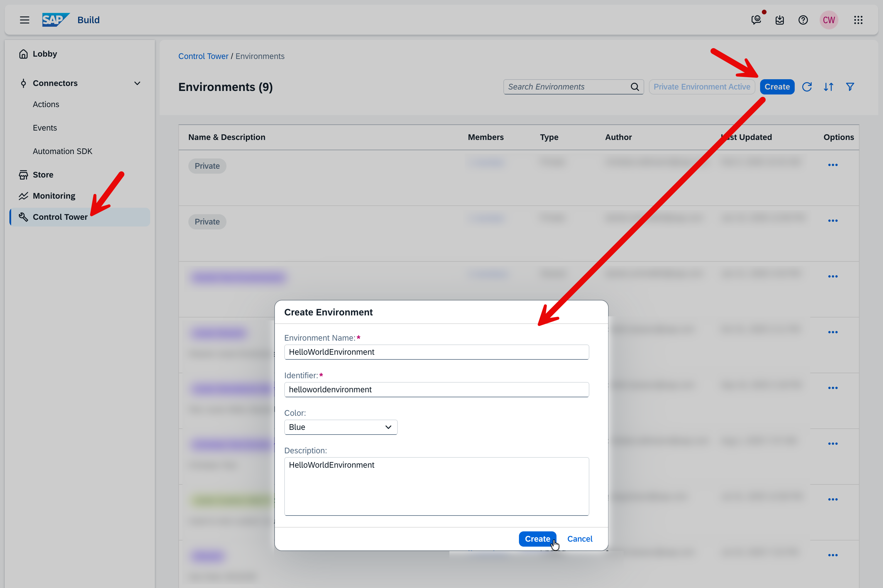Image resolution: width=883 pixels, height=588 pixels.
Task: Open the hamburger navigation menu
Action: tap(25, 20)
